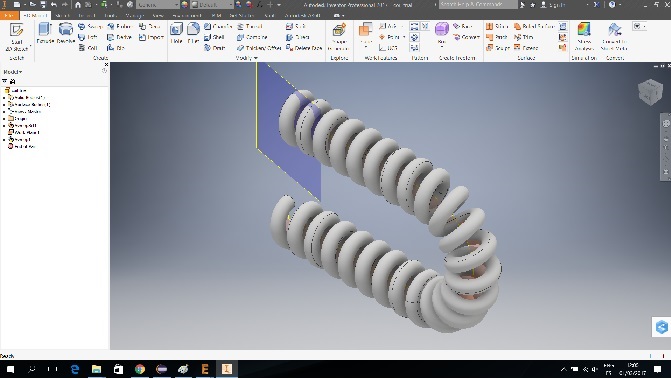The height and width of the screenshot is (378, 671).
Task: Open the material selector dropdown
Action: (x=158, y=5)
